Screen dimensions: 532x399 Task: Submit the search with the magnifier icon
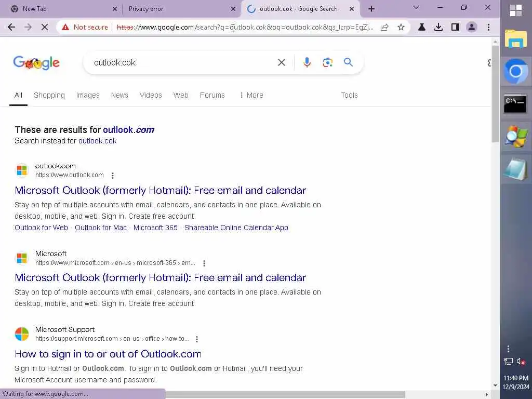tap(348, 62)
